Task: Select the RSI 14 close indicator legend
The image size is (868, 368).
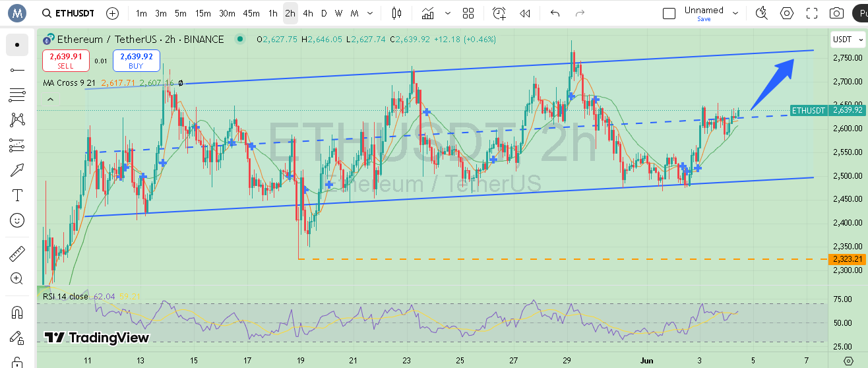Action: point(65,297)
